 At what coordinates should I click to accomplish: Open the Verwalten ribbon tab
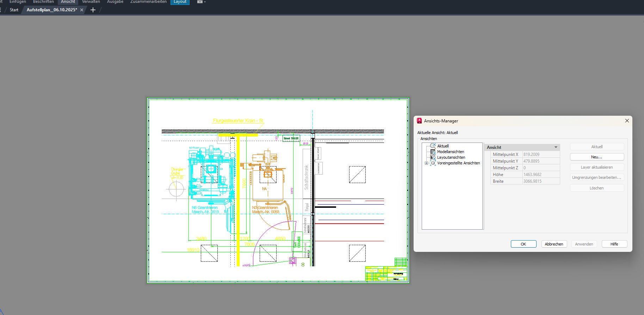pos(91,2)
